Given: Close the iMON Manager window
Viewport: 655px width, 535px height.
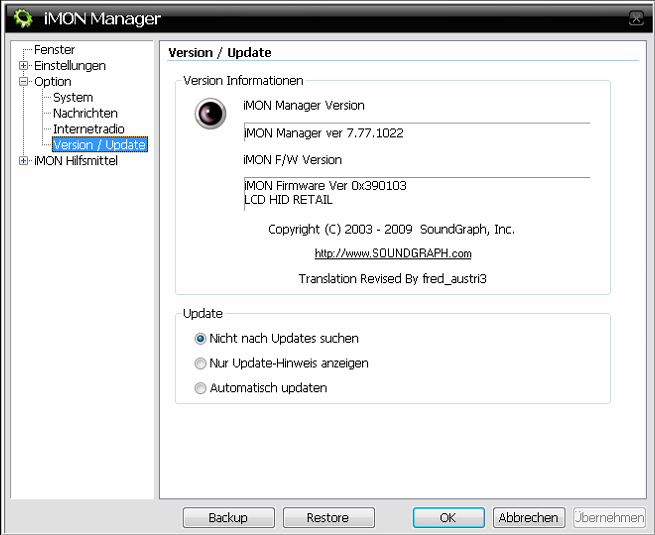Looking at the screenshot, I should 636,19.
